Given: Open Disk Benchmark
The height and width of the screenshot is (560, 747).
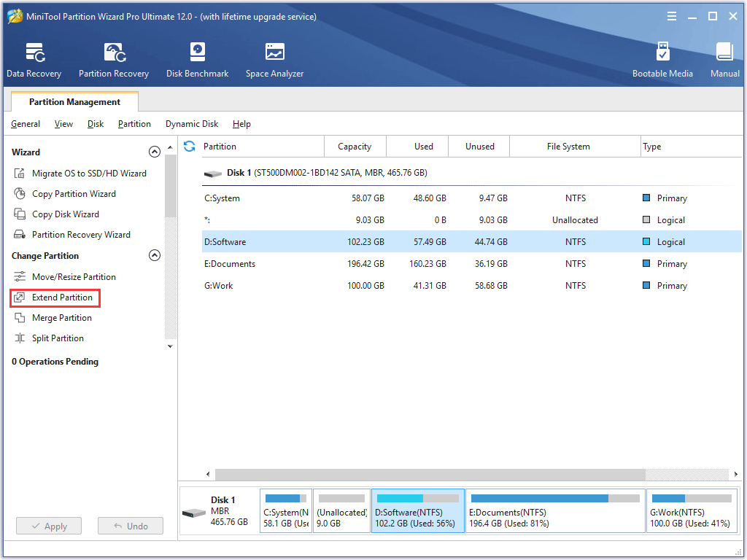Looking at the screenshot, I should [197, 60].
